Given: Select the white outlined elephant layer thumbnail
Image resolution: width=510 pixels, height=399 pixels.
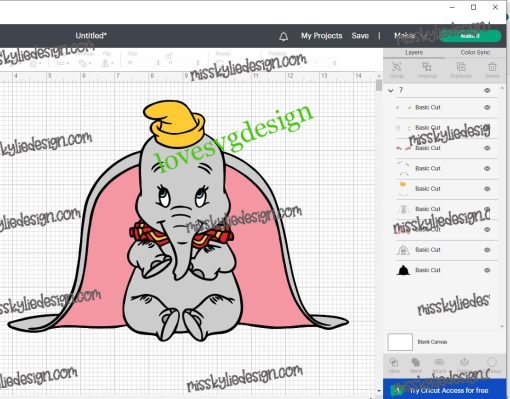Looking at the screenshot, I should 403,250.
